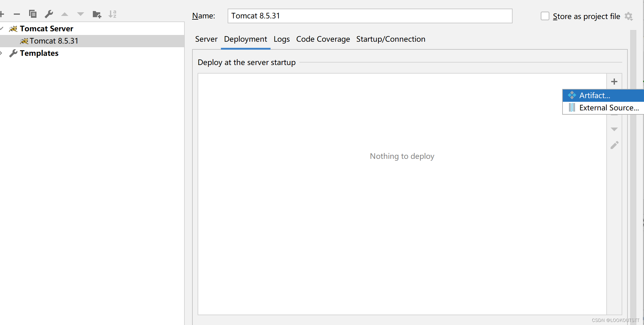Switch to the Server tab

tap(206, 39)
